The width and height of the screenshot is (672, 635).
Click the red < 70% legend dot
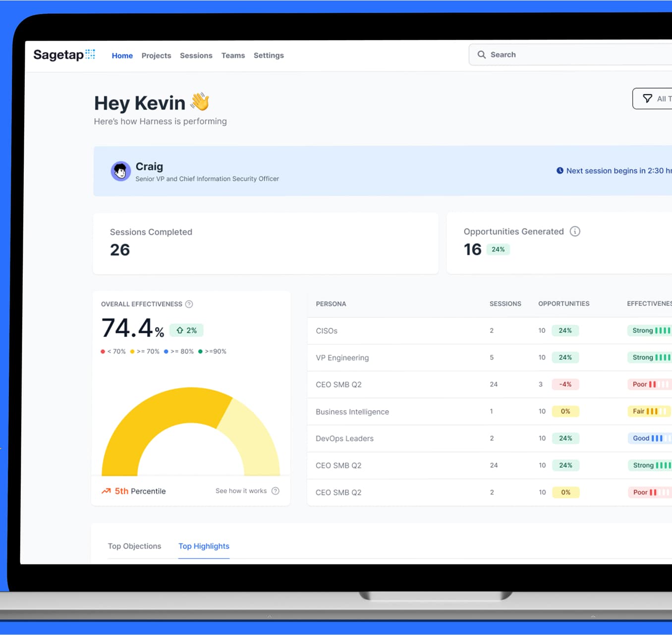tap(103, 352)
